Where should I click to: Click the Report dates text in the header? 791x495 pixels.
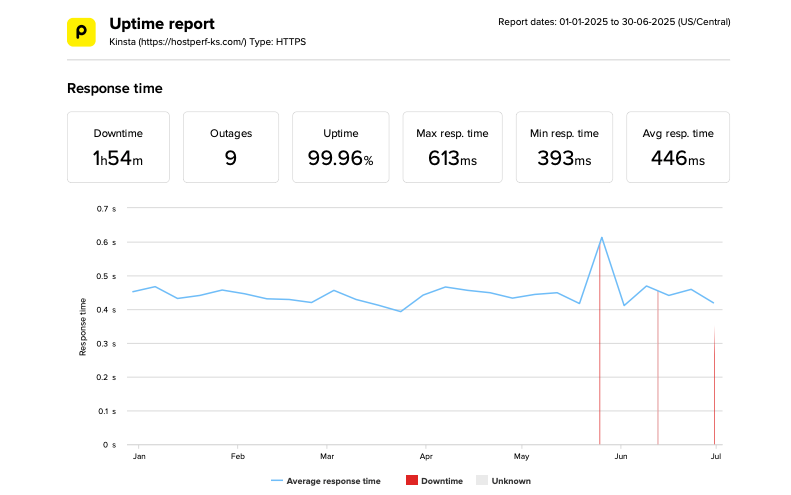613,22
